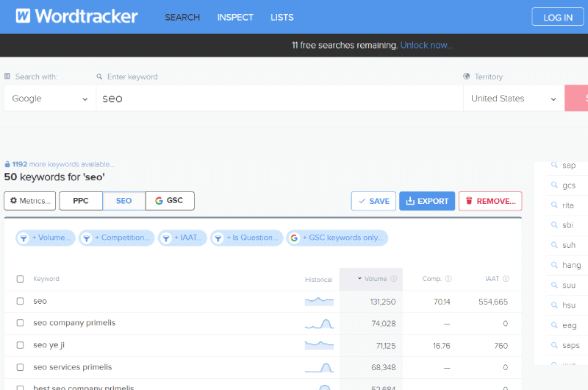This screenshot has width=588, height=390.
Task: Click the Historical column header
Action: (318, 280)
